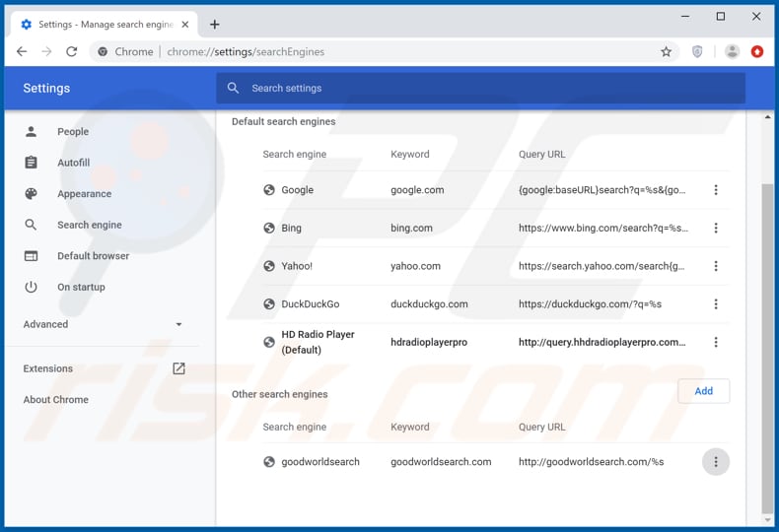Select the Settings - Manage search engines tab

click(104, 25)
